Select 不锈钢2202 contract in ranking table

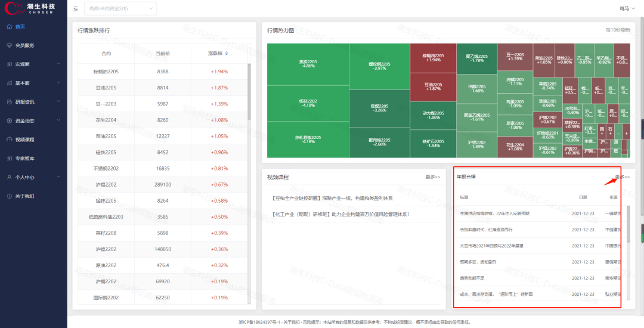pos(106,168)
